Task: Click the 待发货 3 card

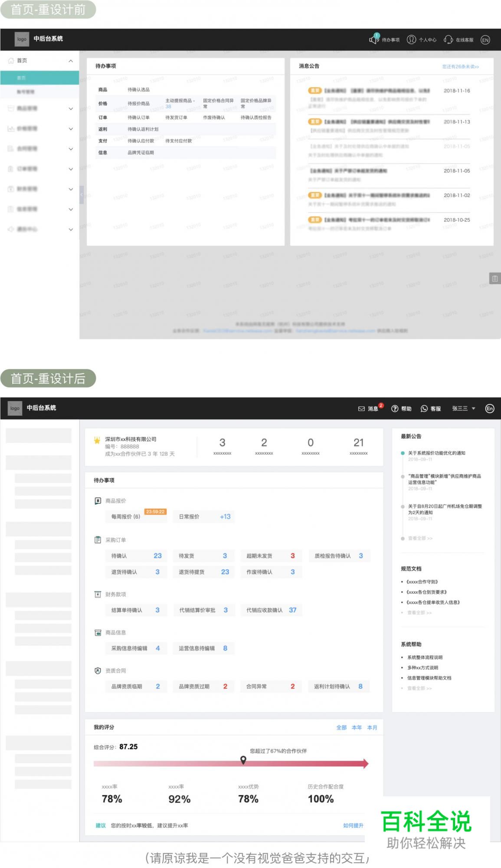Action: (x=204, y=556)
